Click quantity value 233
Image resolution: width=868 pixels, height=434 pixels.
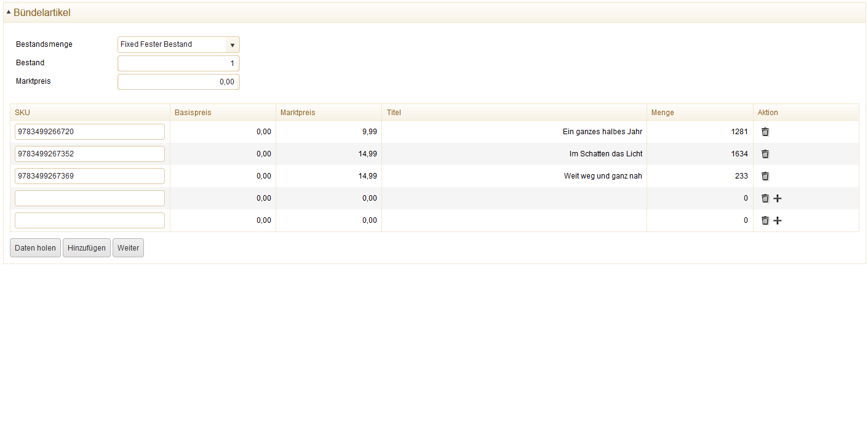click(742, 176)
